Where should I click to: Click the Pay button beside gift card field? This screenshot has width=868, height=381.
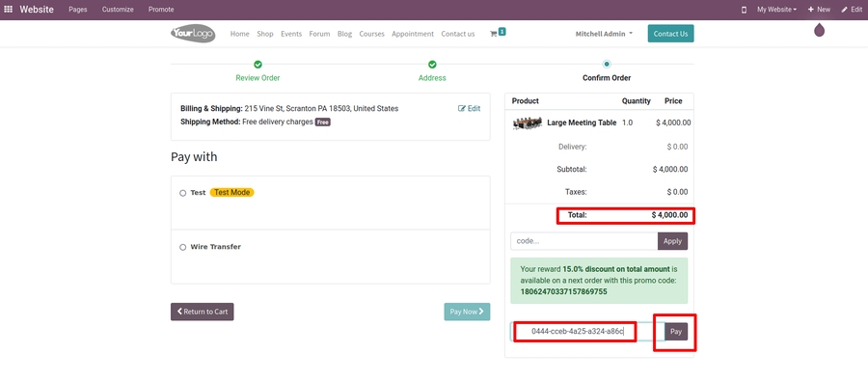(x=676, y=332)
